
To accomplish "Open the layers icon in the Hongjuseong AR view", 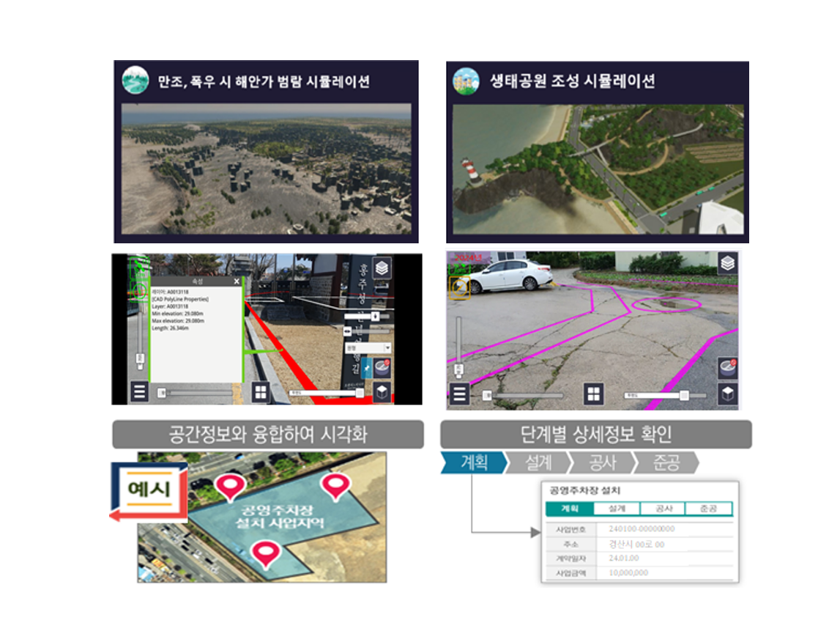I will 382,268.
